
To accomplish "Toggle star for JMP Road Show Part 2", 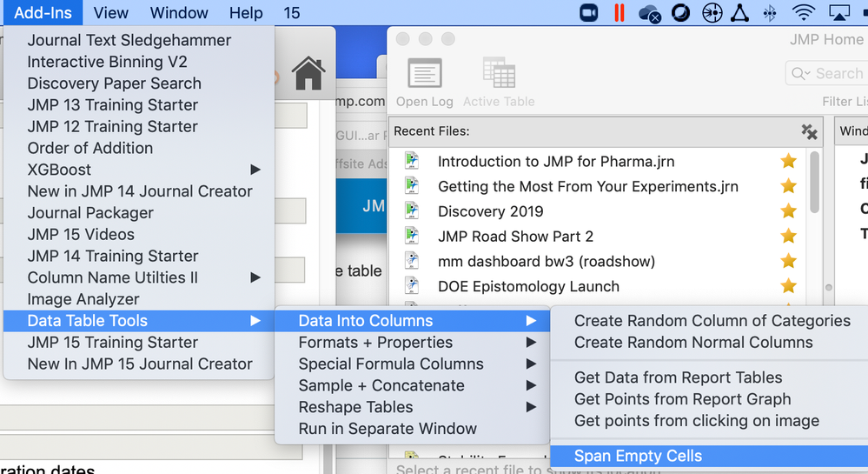I will (788, 237).
